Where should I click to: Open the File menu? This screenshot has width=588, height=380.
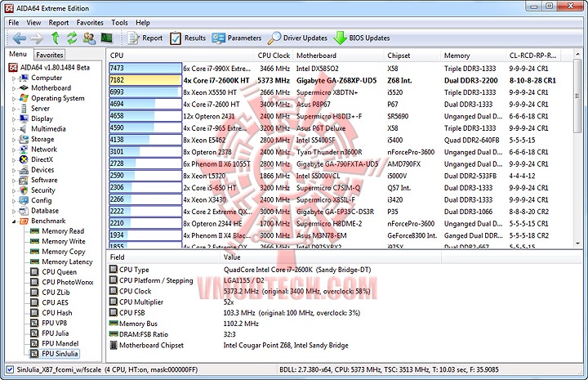[14, 23]
